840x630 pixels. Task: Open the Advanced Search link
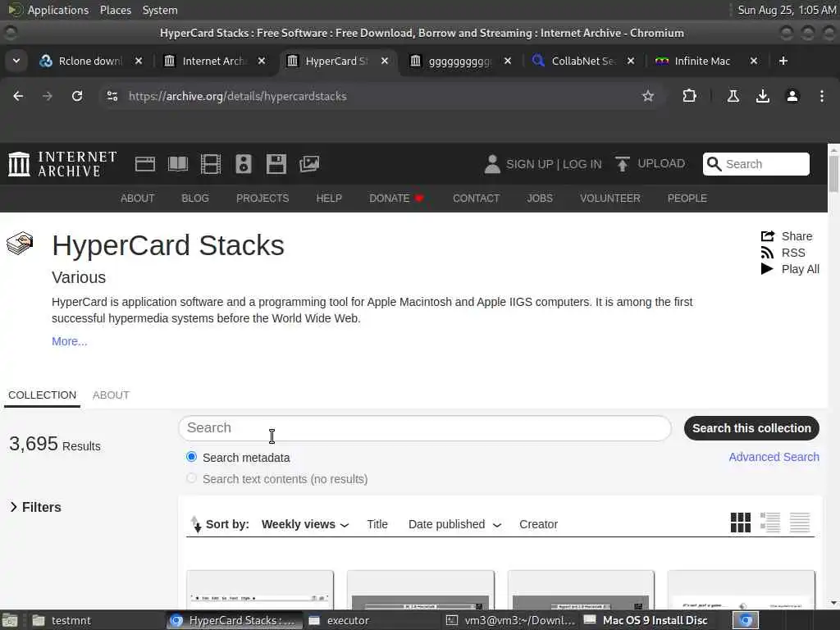(774, 457)
